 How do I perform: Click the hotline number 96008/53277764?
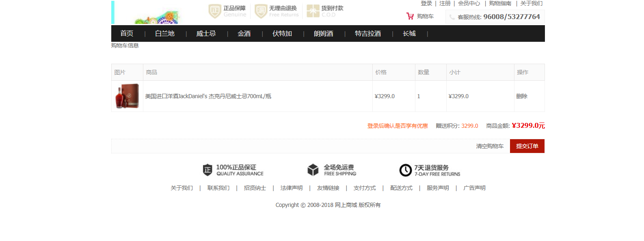(x=512, y=17)
